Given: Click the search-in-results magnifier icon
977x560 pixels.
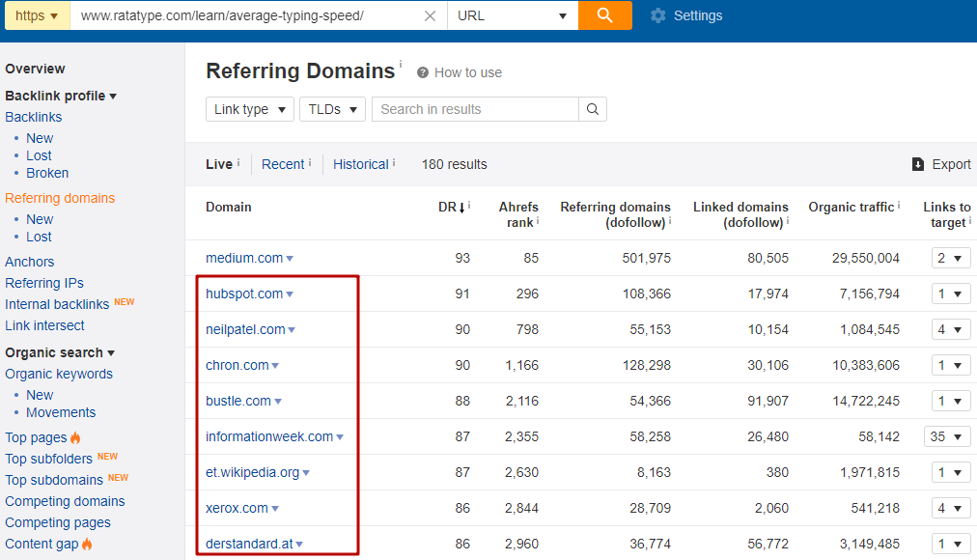Looking at the screenshot, I should (x=593, y=109).
